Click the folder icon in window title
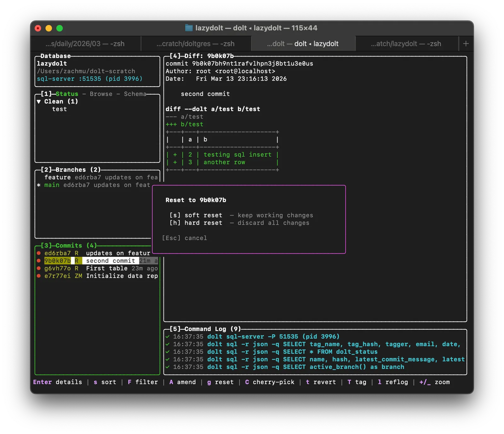504x434 pixels. point(189,28)
